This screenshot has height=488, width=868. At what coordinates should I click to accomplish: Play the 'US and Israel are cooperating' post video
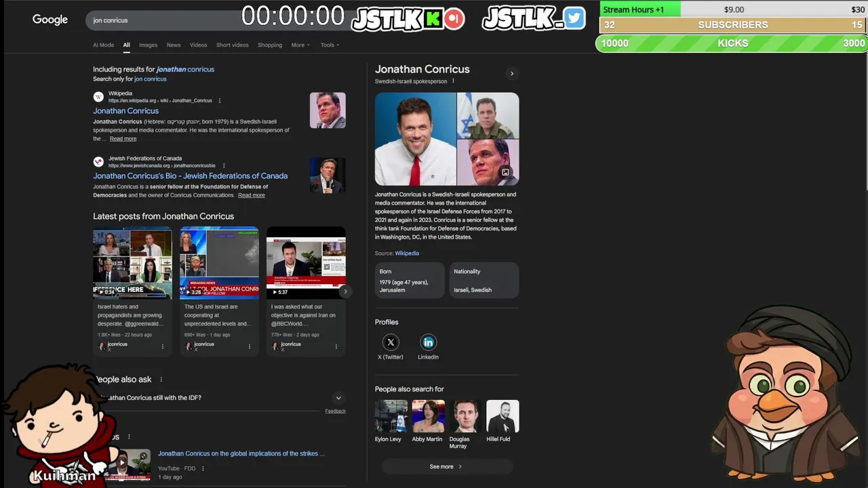click(x=219, y=263)
